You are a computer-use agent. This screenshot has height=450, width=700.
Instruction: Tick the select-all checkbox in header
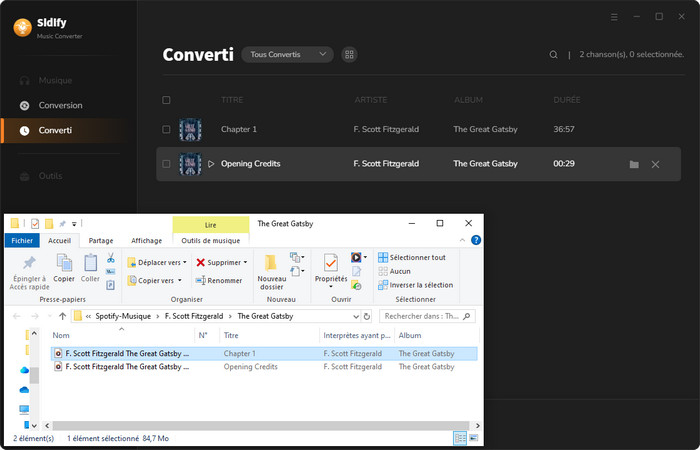coord(166,100)
